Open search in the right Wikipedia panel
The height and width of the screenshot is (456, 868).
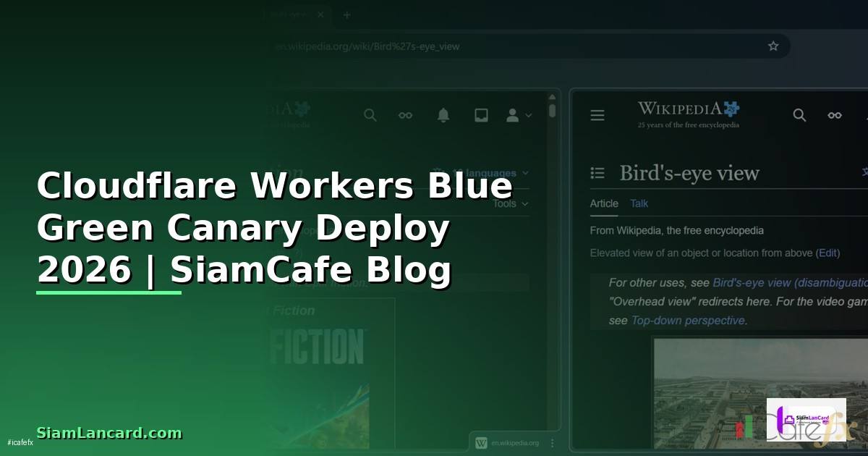point(799,115)
